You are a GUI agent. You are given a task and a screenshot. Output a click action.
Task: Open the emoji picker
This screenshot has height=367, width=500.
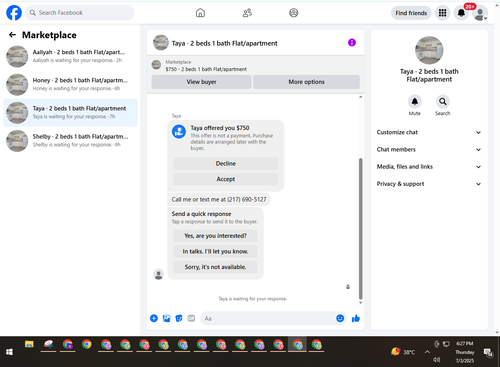coord(340,318)
